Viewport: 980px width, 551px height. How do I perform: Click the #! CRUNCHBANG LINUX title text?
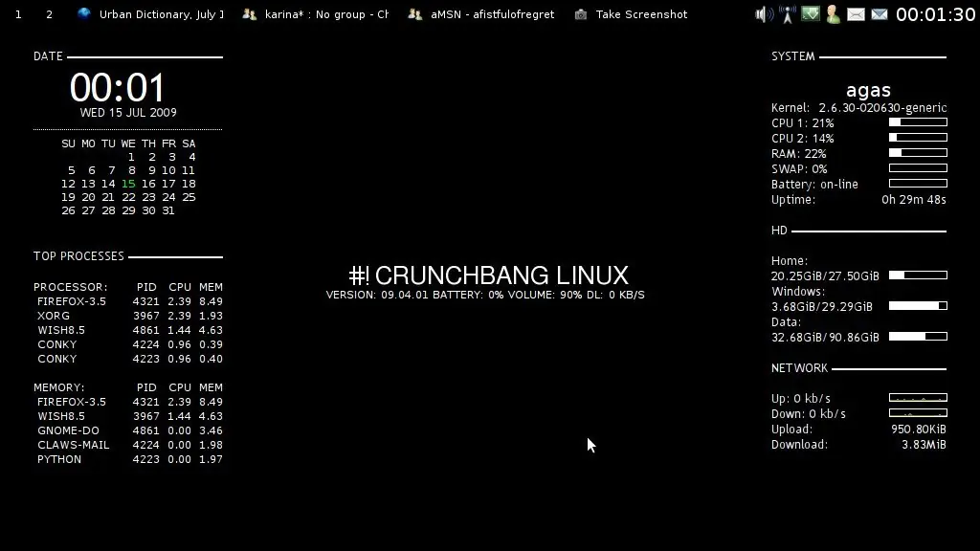(x=488, y=275)
